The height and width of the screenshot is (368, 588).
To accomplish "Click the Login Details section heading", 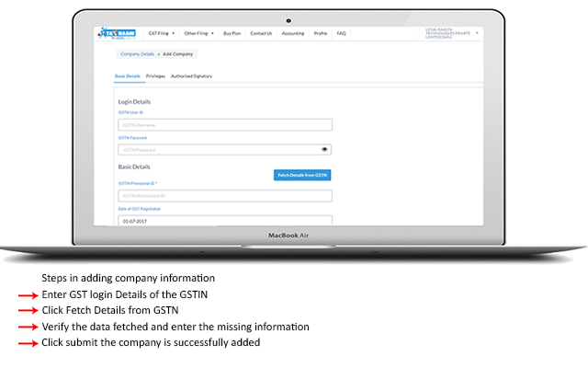I will 134,102.
